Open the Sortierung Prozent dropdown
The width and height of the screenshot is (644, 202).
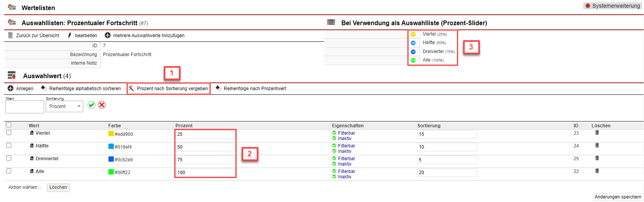64,106
